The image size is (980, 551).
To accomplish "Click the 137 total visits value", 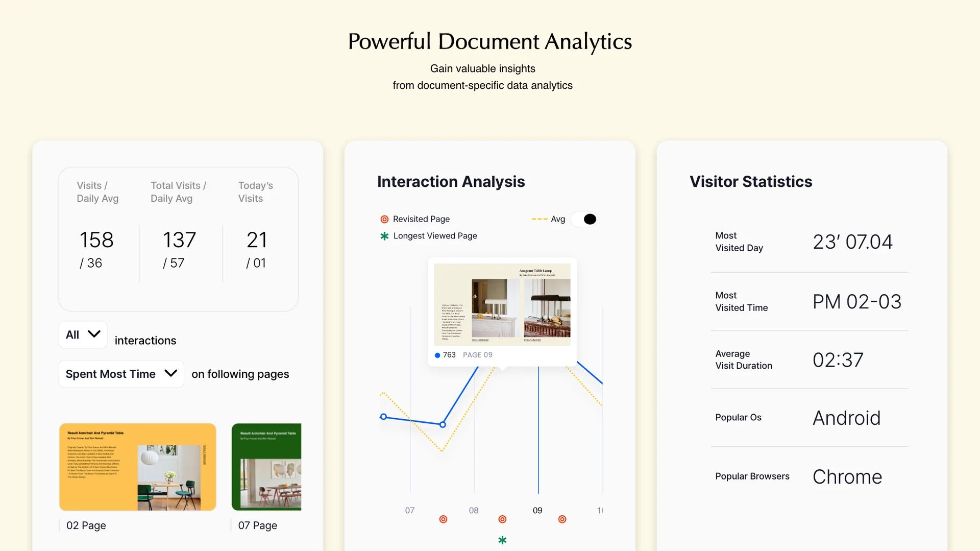I will point(179,240).
